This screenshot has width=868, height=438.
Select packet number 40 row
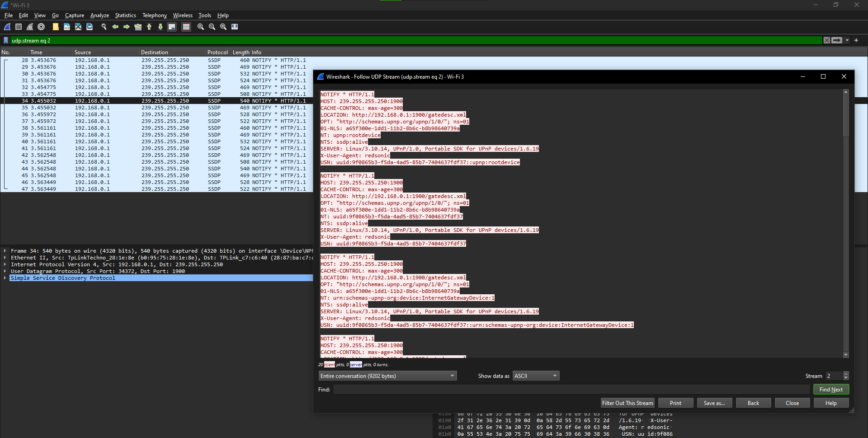tap(156, 141)
